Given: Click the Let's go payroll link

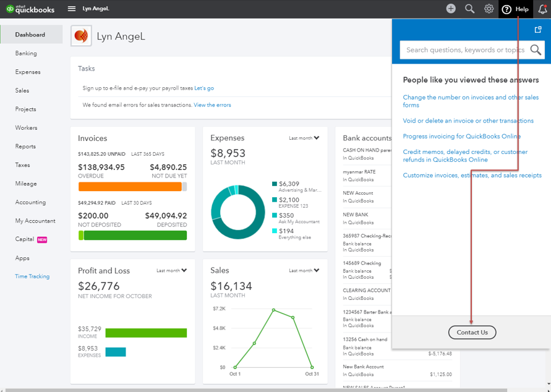Looking at the screenshot, I should point(204,88).
